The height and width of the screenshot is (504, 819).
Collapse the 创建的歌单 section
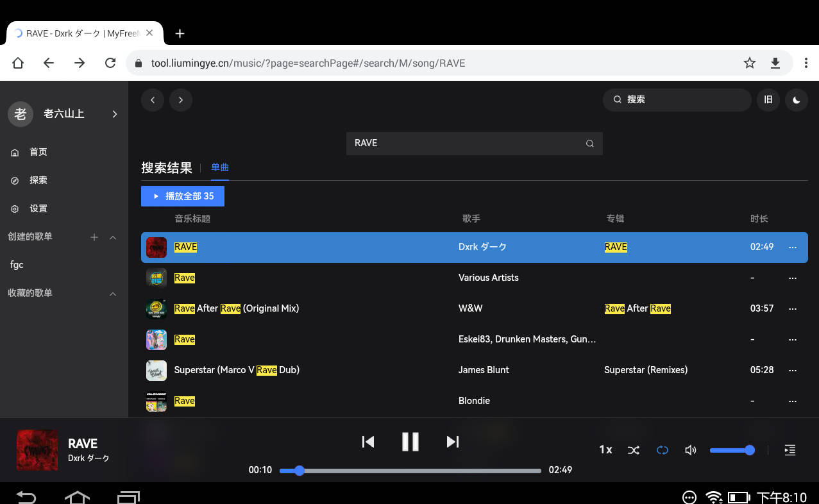113,237
